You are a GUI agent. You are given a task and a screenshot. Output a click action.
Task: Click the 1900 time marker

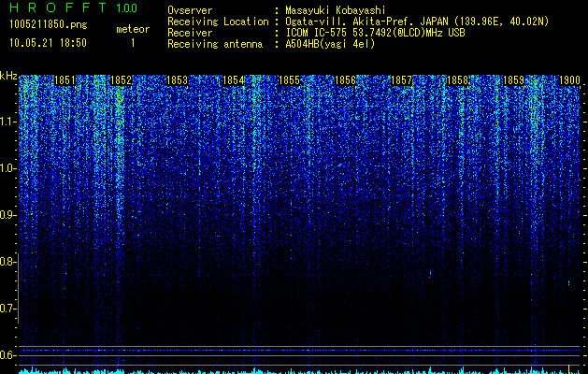[569, 80]
